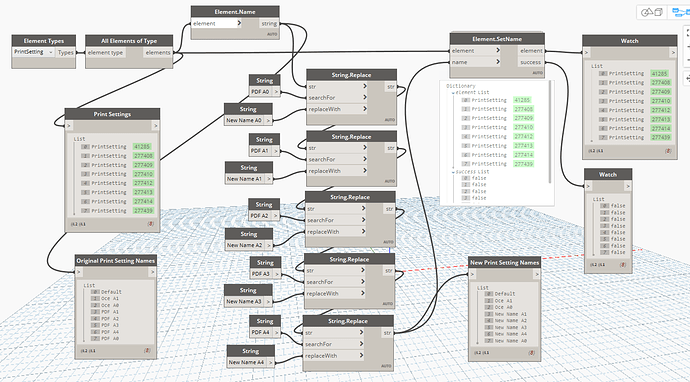The height and width of the screenshot is (382, 690).
Task: Click the New Name A1 string field
Action: click(x=245, y=179)
